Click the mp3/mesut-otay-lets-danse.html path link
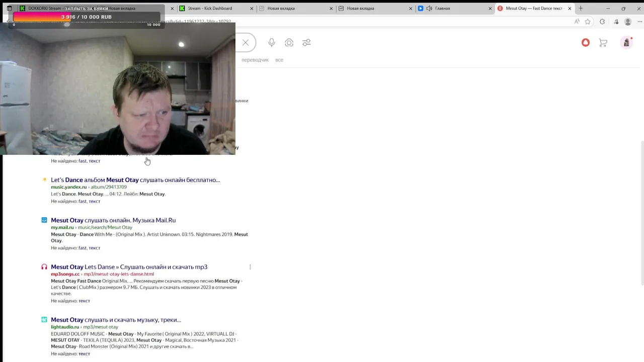The height and width of the screenshot is (362, 644). pyautogui.click(x=119, y=274)
